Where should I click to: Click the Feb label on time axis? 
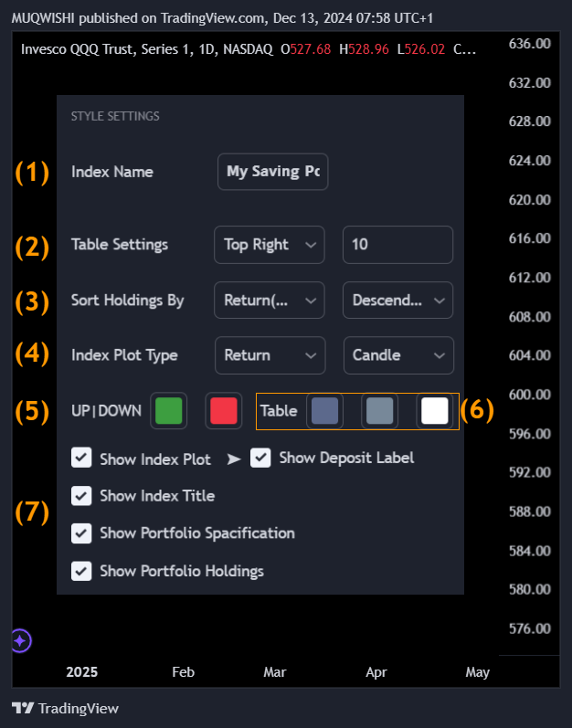(183, 671)
